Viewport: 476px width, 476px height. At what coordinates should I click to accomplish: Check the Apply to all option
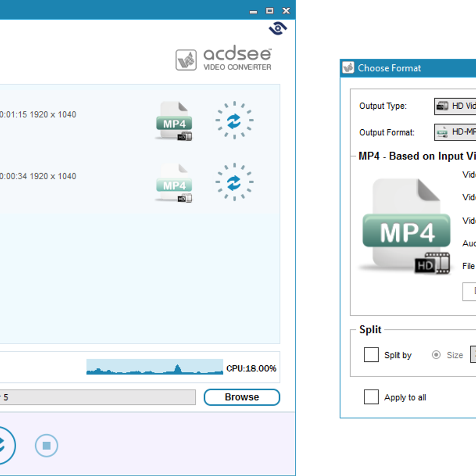pyautogui.click(x=371, y=397)
